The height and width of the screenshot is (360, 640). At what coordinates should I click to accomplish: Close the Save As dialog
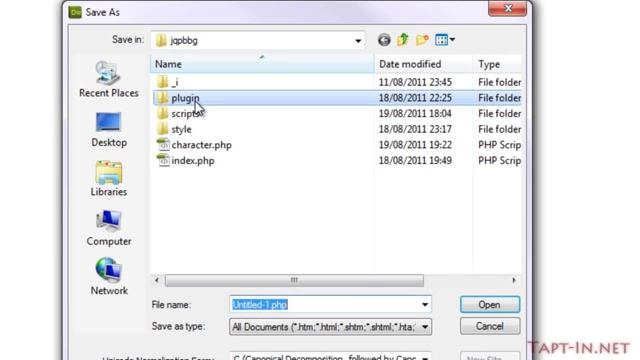508,8
